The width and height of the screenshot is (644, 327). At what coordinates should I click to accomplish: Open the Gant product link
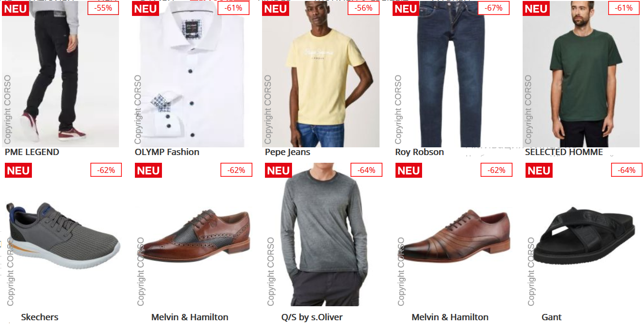552,317
